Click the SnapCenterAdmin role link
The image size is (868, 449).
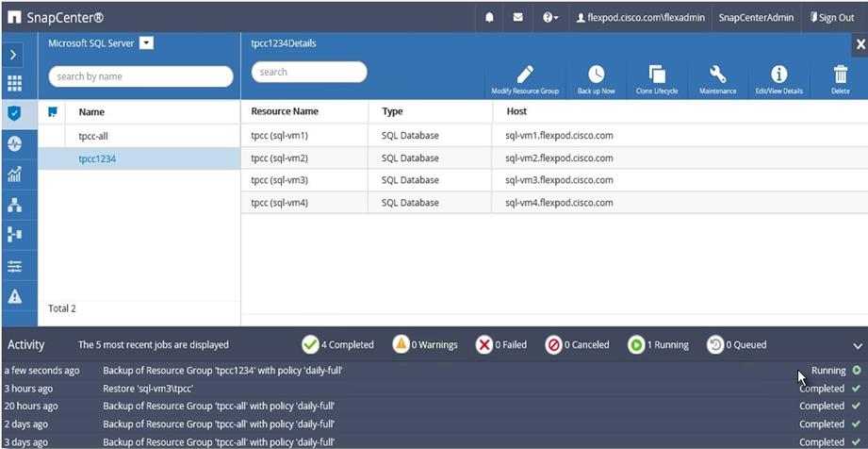pyautogui.click(x=756, y=17)
